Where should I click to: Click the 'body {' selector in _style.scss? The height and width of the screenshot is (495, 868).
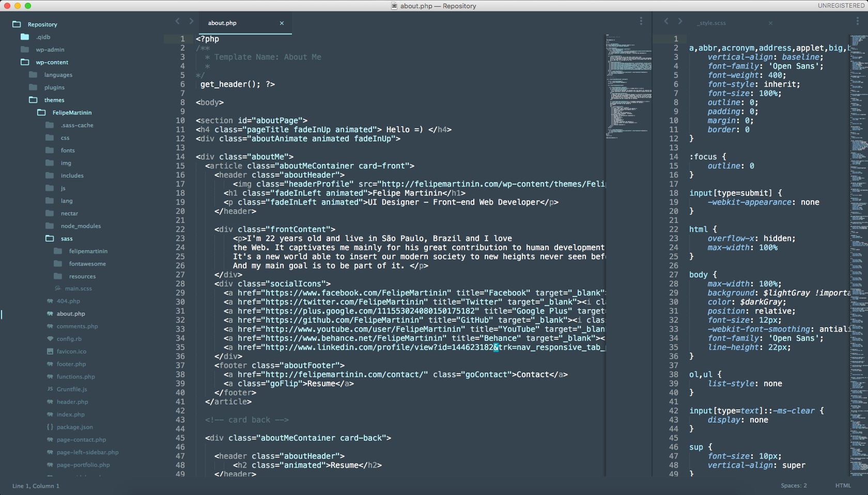pos(703,275)
